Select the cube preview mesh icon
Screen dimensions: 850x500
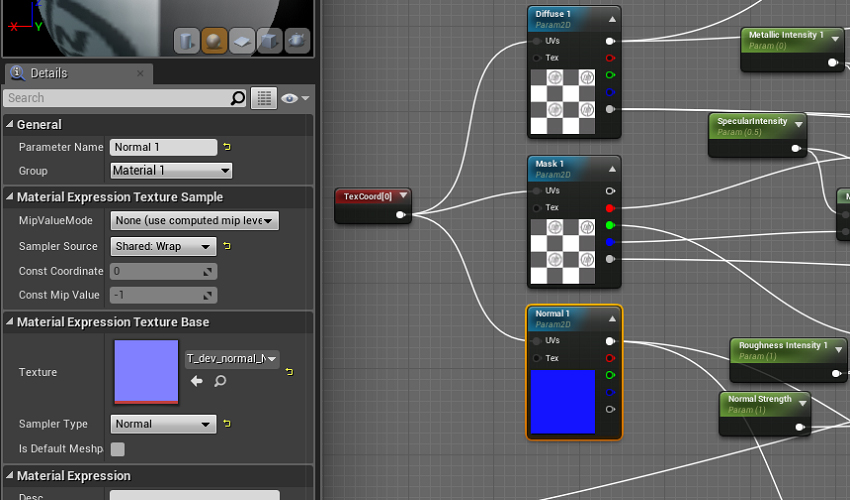269,40
